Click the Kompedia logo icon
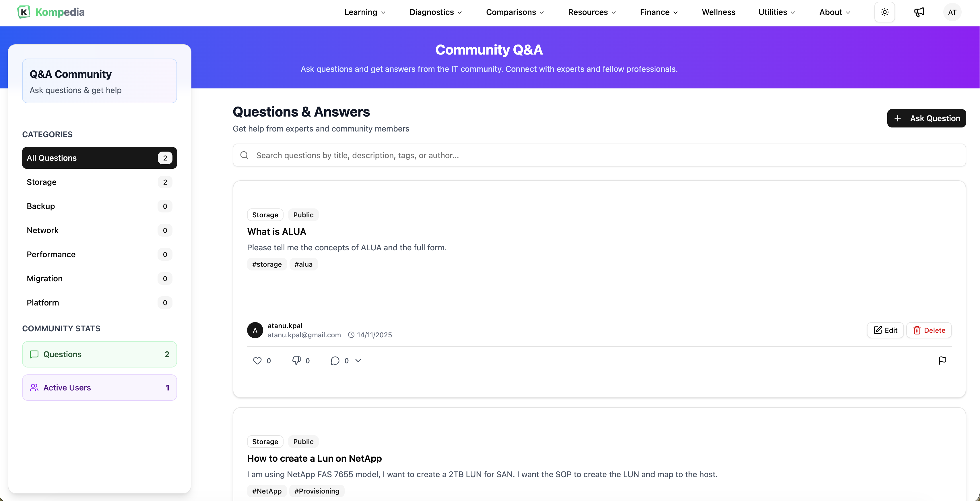This screenshot has height=501, width=980. coord(24,12)
